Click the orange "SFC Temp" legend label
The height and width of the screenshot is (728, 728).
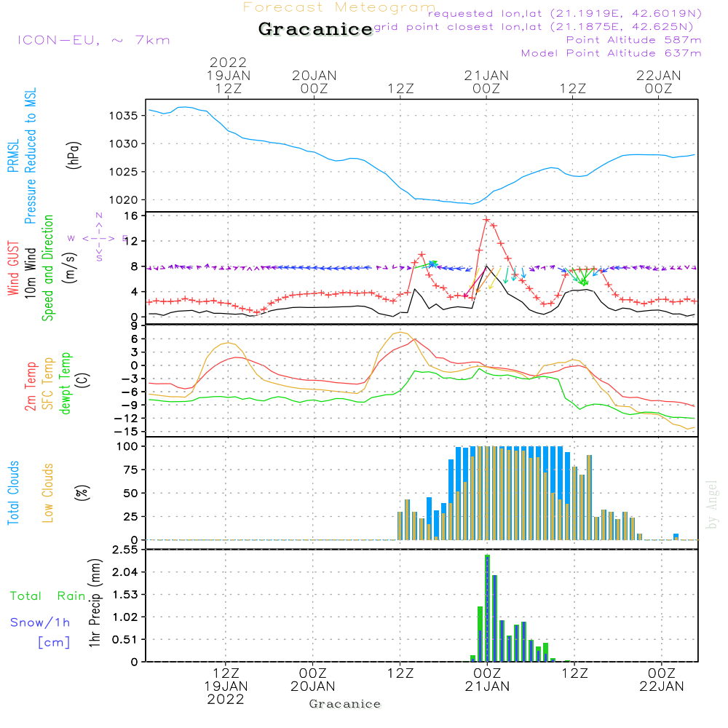tap(48, 384)
